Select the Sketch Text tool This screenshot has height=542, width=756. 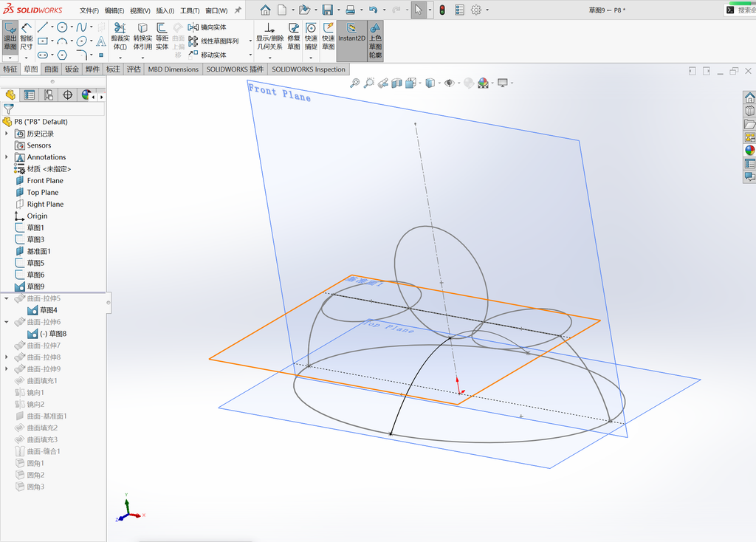(100, 41)
